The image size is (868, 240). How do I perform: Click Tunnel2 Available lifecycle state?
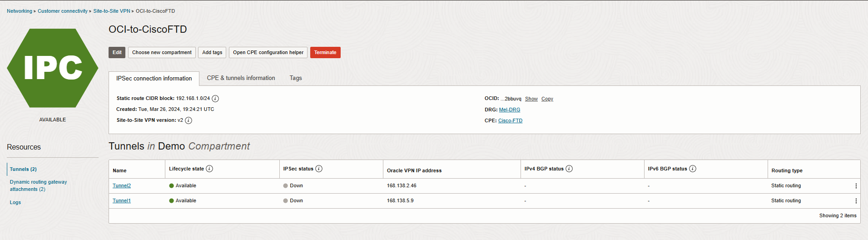(x=183, y=186)
